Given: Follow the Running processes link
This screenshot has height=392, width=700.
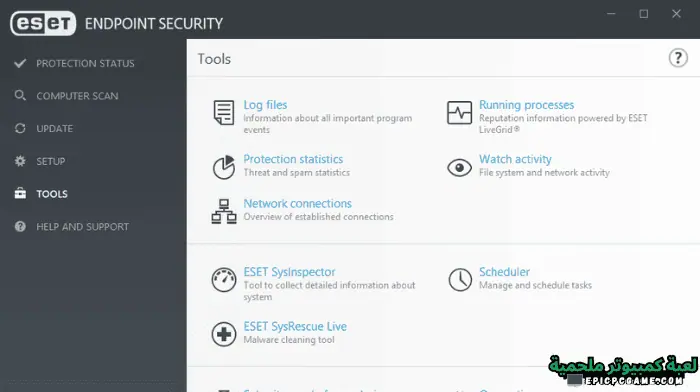Looking at the screenshot, I should [x=526, y=105].
